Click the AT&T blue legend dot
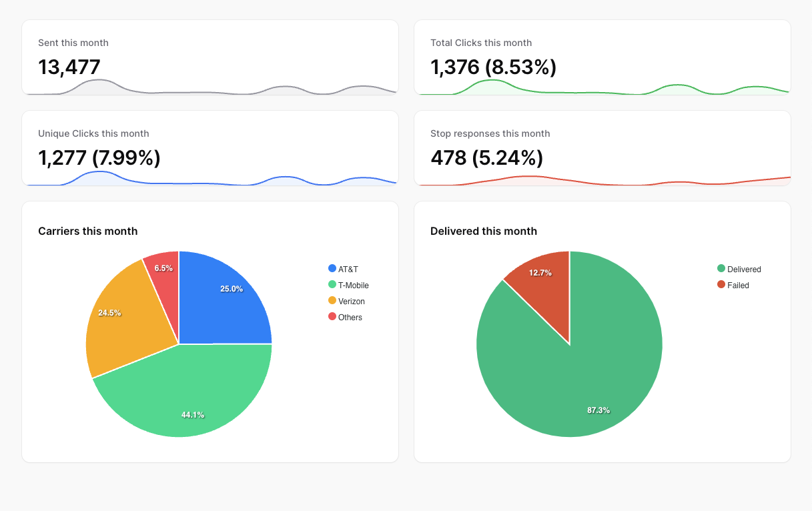The image size is (812, 511). pyautogui.click(x=332, y=269)
